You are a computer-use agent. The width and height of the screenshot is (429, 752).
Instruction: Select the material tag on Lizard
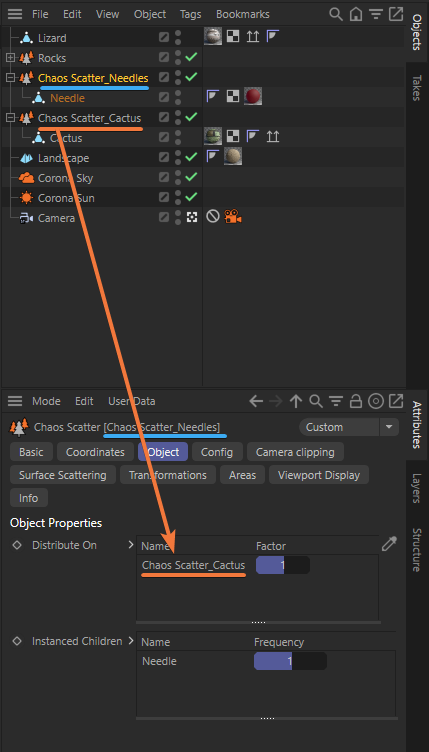coord(213,36)
